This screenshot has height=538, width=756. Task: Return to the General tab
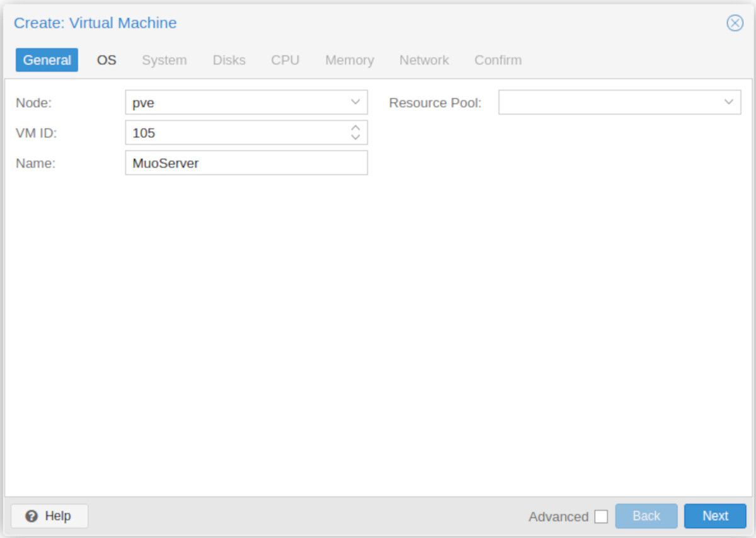(47, 60)
